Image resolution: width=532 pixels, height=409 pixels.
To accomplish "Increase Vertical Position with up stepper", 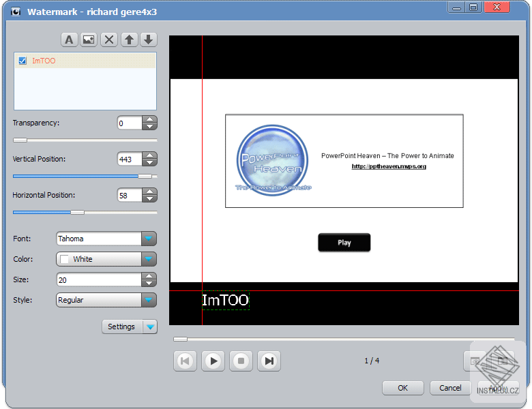I will (x=149, y=155).
